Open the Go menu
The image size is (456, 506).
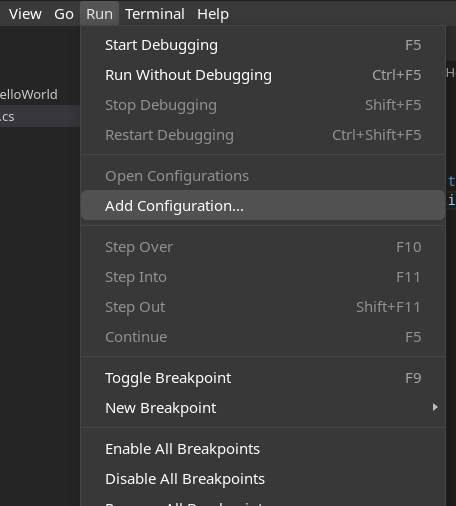tap(64, 14)
